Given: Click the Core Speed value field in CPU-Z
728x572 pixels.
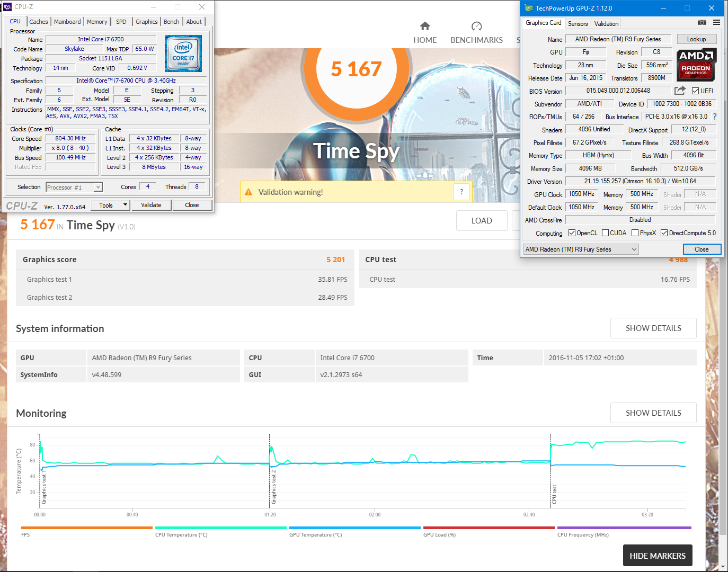Looking at the screenshot, I should point(70,139).
